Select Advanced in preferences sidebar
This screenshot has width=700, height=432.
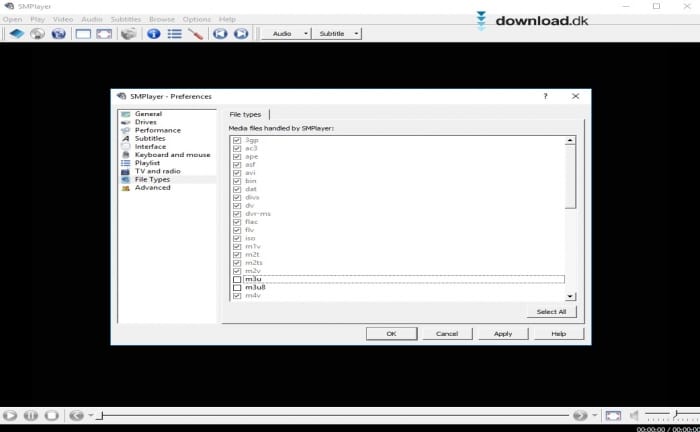tap(152, 187)
